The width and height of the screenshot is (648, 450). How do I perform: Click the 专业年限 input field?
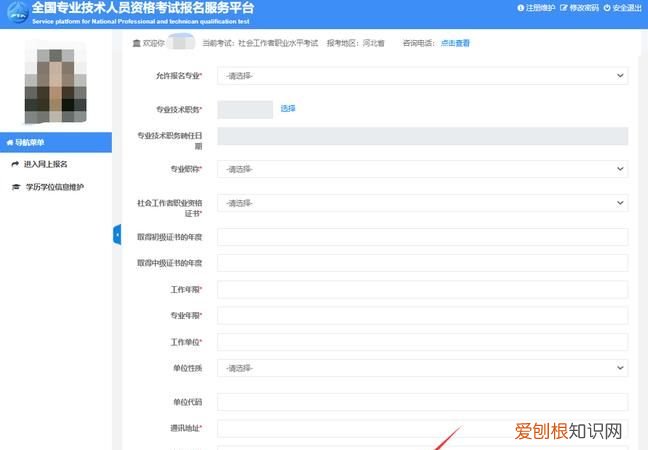423,316
